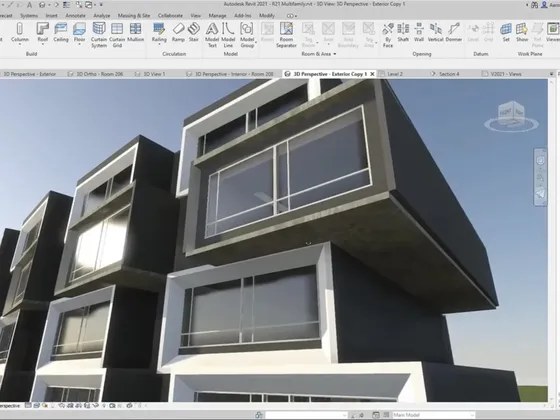Choose the Curtain System tool
Image resolution: width=560 pixels, height=420 pixels.
coord(99,35)
